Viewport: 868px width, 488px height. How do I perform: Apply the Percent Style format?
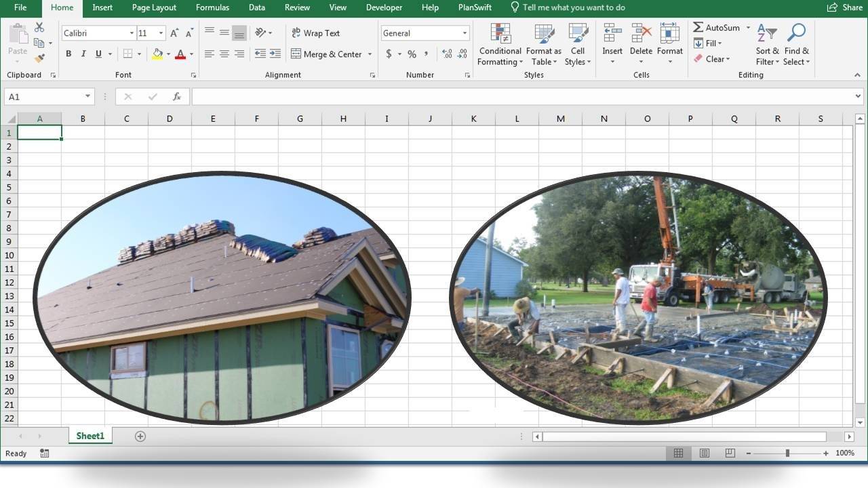412,54
